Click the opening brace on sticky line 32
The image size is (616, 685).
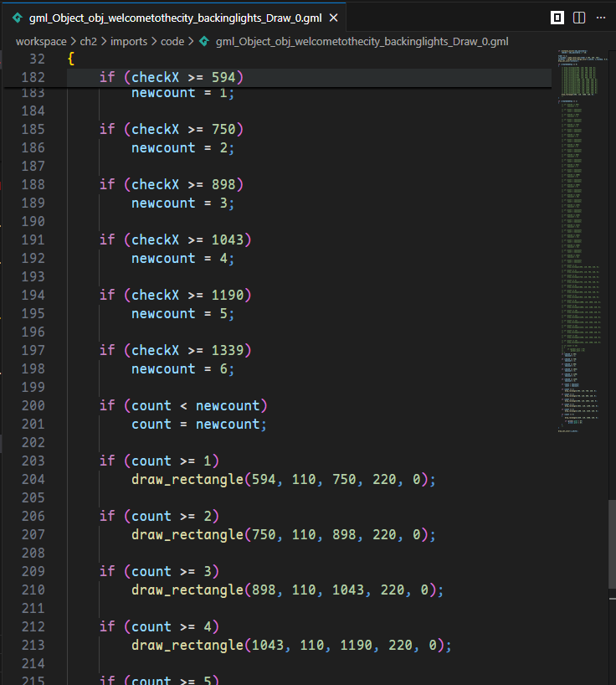pyautogui.click(x=71, y=59)
